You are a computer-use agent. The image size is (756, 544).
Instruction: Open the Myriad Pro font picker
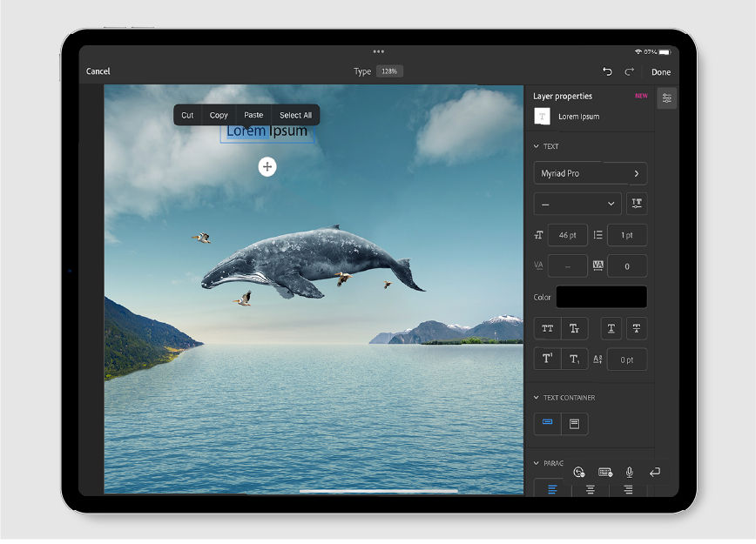590,173
